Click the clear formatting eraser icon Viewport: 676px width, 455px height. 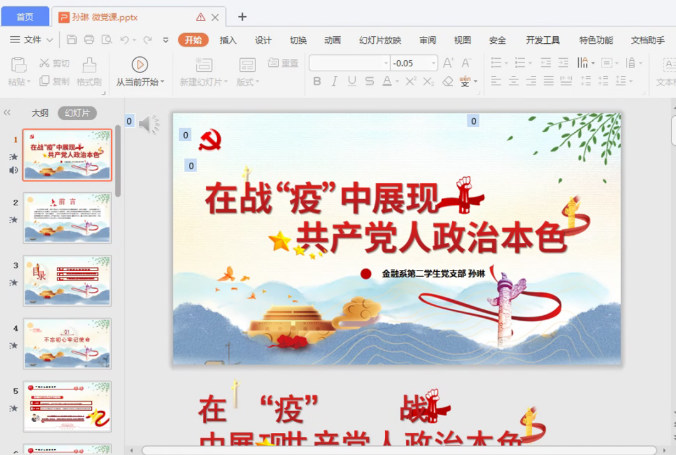click(x=447, y=81)
